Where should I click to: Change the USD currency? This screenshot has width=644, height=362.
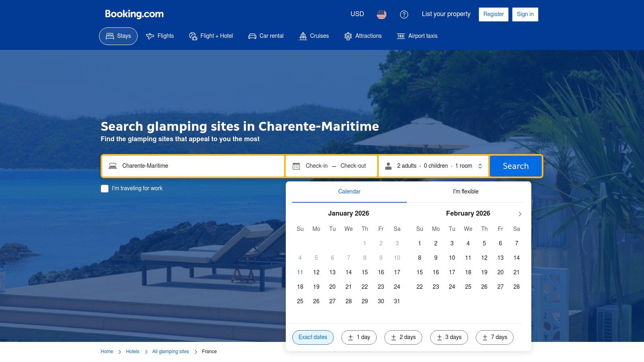[357, 14]
